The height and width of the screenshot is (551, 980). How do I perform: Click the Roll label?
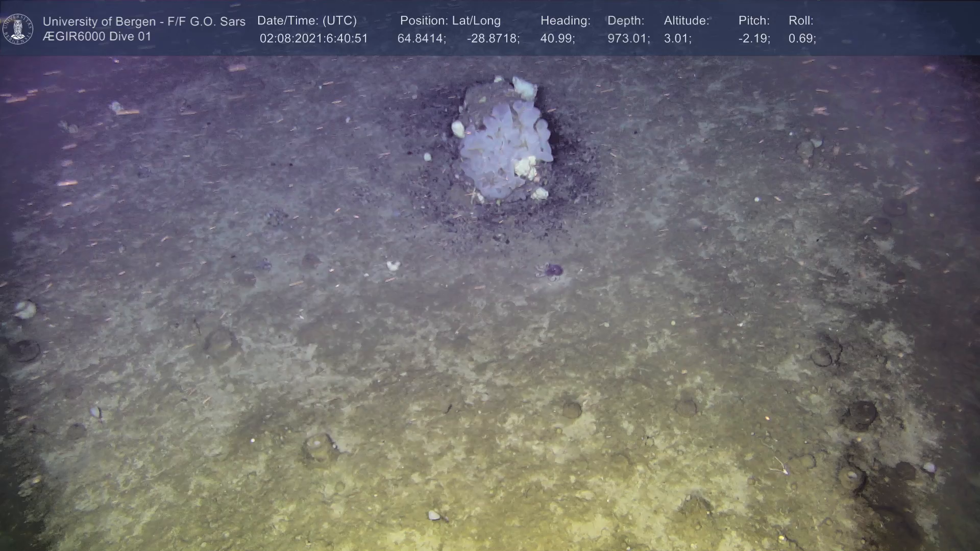[801, 21]
